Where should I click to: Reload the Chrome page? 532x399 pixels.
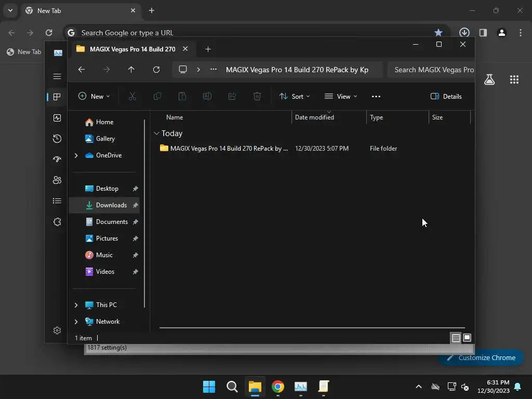click(49, 33)
